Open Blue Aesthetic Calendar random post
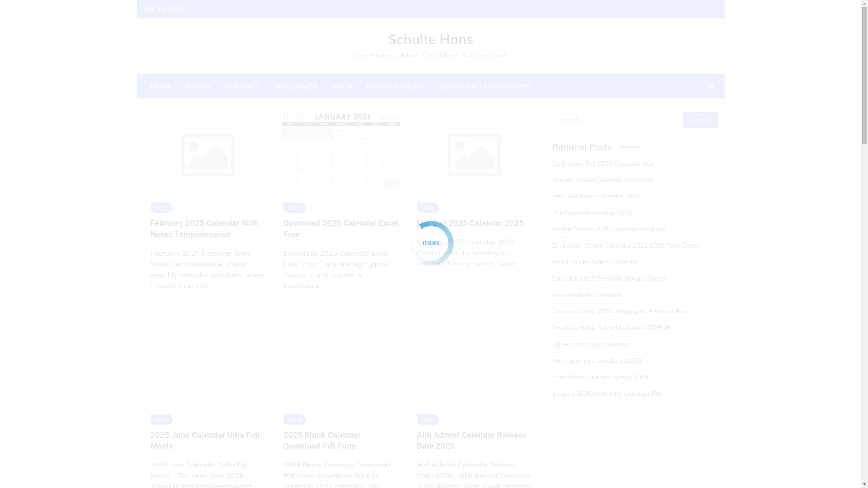The height and width of the screenshot is (488, 868). (x=586, y=295)
